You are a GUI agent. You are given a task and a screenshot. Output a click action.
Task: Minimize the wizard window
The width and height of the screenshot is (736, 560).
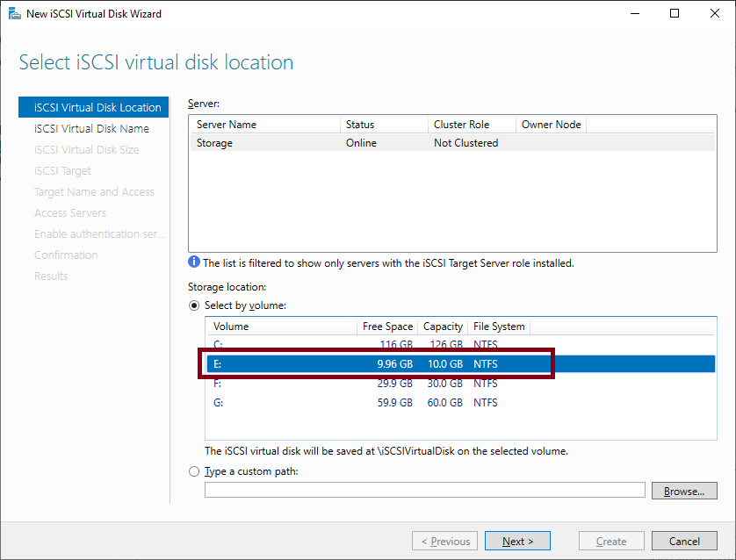[635, 13]
